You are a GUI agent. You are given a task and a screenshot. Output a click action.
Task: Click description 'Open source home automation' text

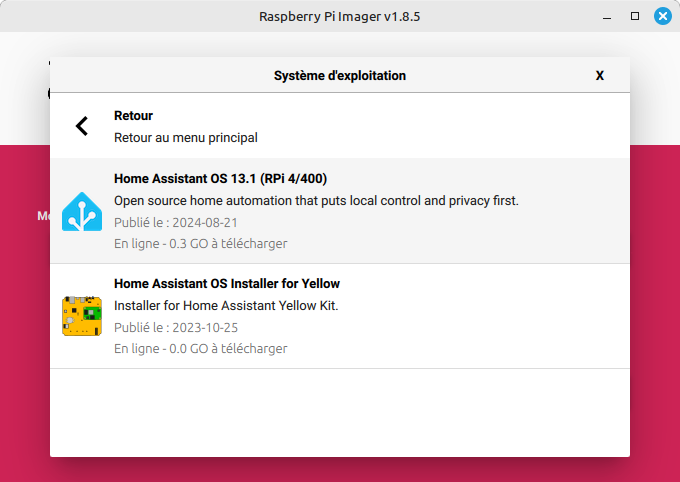pyautogui.click(x=316, y=200)
